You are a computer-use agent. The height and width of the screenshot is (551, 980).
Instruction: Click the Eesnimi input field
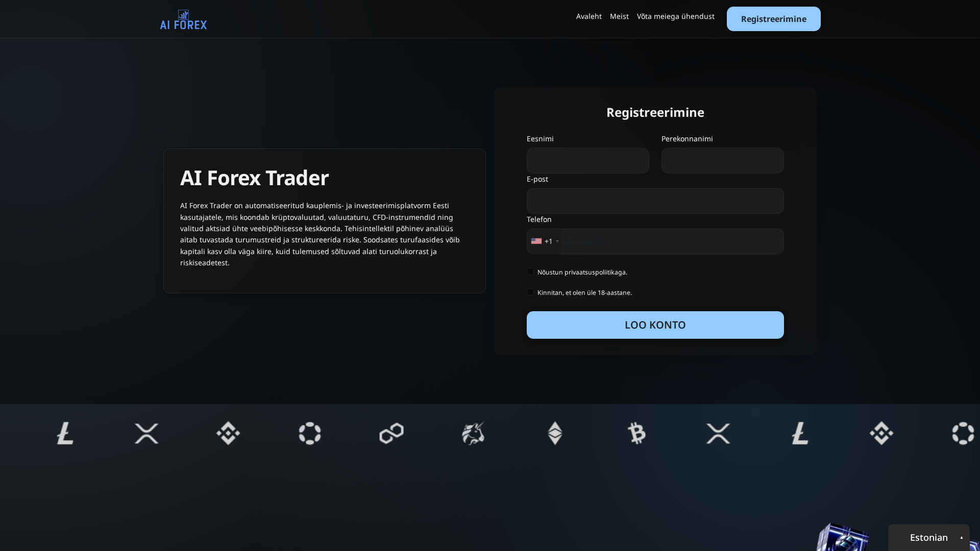(587, 161)
